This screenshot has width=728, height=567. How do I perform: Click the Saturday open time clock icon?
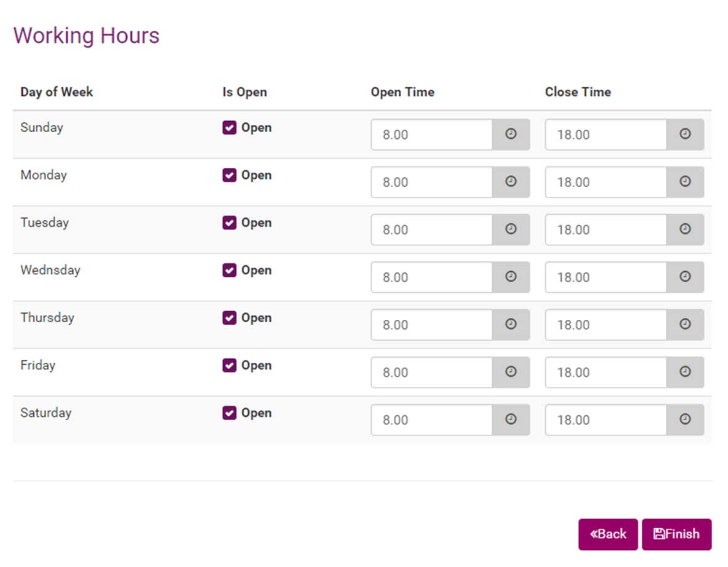(511, 419)
